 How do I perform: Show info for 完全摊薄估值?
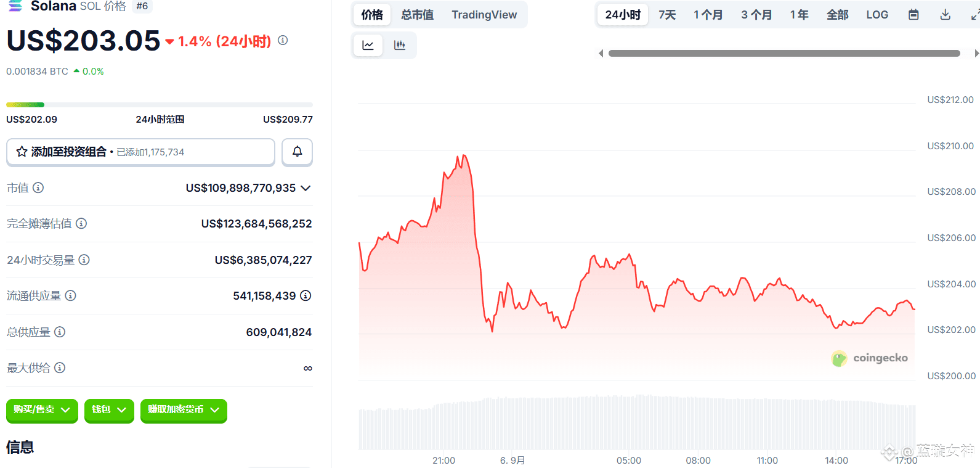81,223
